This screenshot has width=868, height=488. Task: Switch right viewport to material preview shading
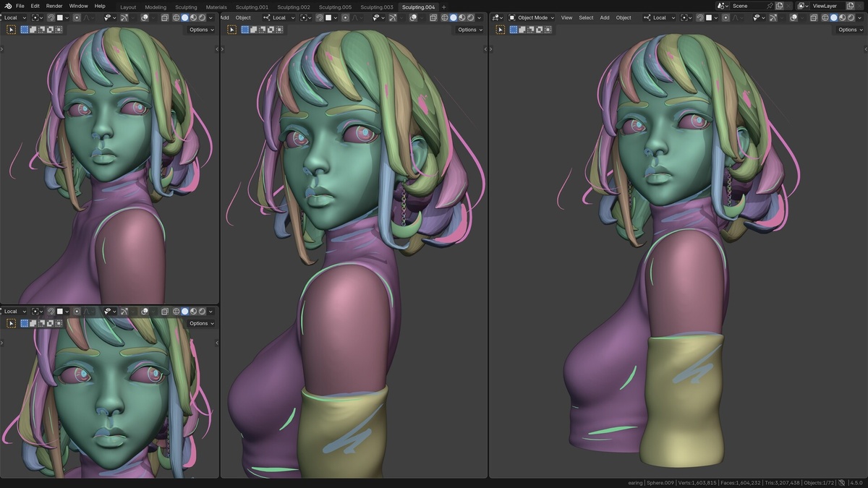click(x=842, y=17)
